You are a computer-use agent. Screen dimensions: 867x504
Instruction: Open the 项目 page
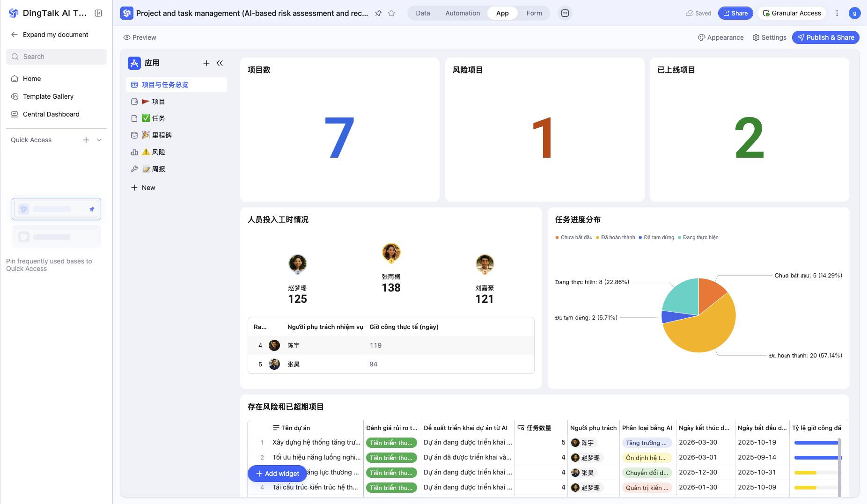coord(176,102)
